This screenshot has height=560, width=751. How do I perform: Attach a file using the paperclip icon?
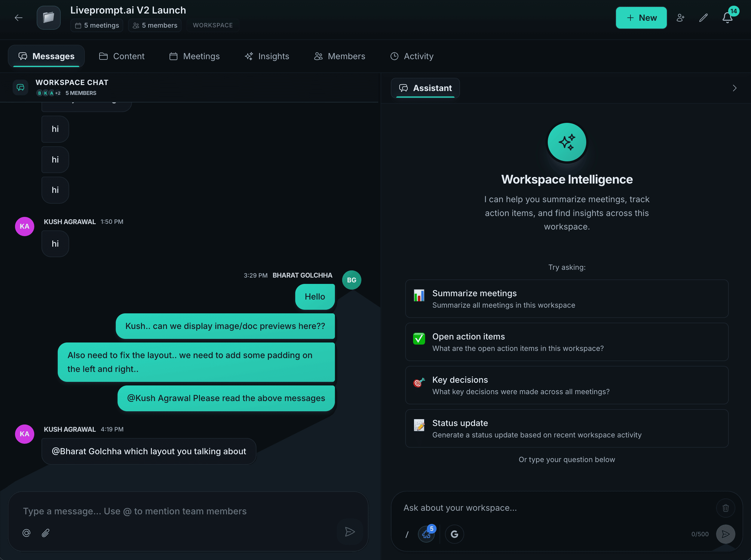tap(45, 533)
